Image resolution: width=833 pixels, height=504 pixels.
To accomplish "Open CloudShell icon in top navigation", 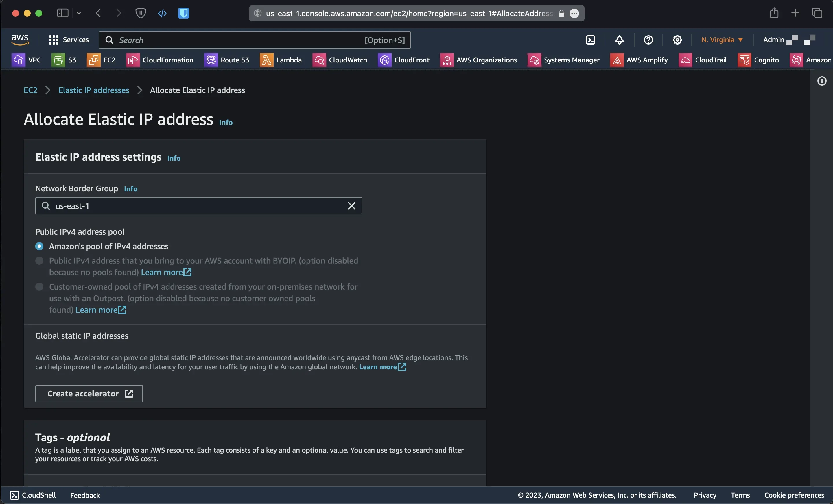I will coord(590,40).
